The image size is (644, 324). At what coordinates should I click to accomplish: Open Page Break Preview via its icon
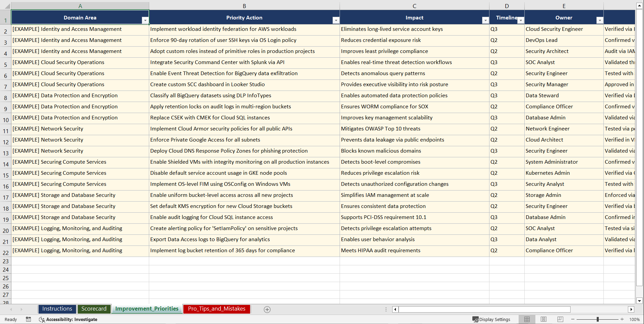(560, 319)
